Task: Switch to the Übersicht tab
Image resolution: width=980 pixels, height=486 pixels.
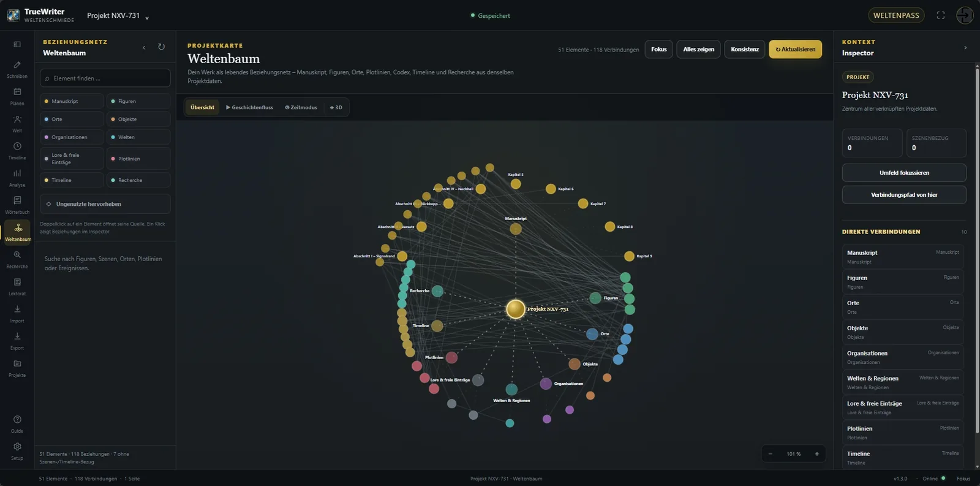Action: pyautogui.click(x=202, y=107)
